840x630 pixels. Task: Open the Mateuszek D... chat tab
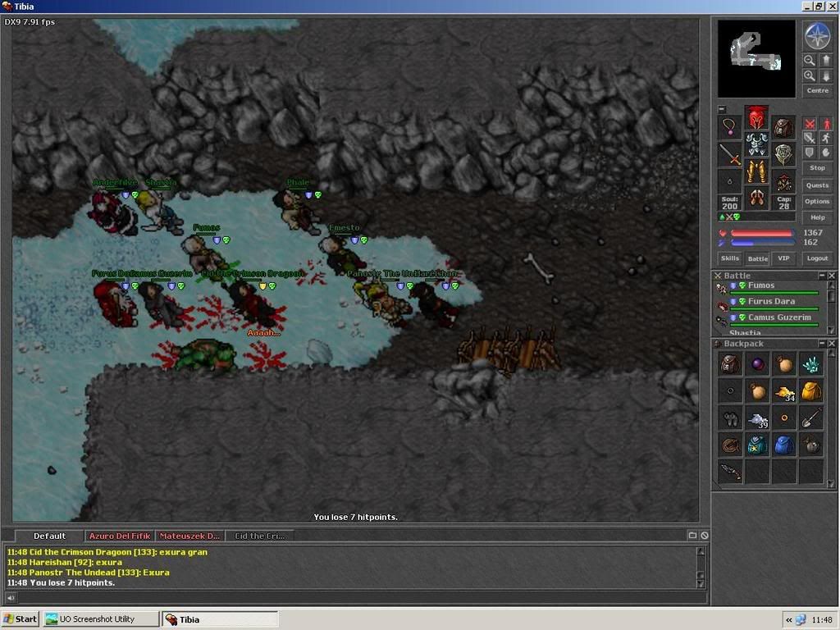[x=189, y=536]
